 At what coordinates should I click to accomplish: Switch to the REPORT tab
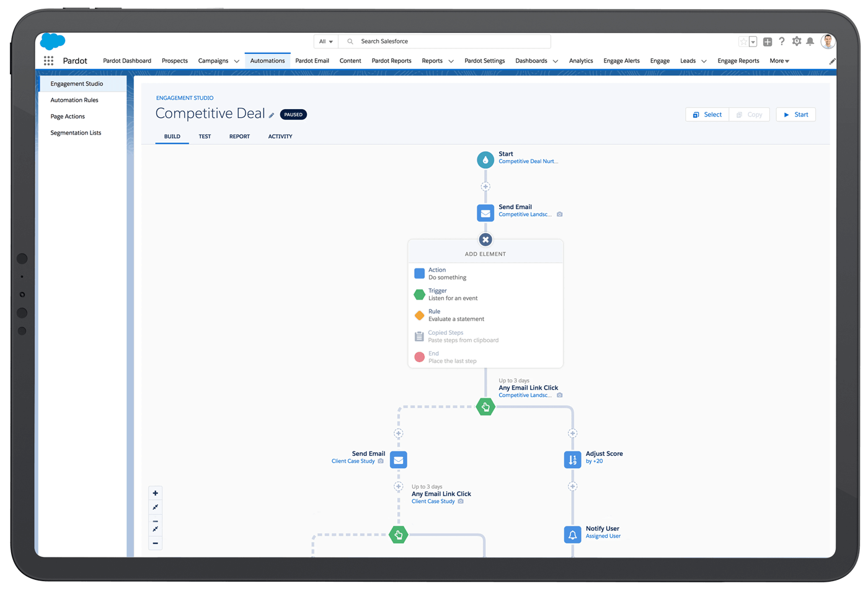(239, 136)
